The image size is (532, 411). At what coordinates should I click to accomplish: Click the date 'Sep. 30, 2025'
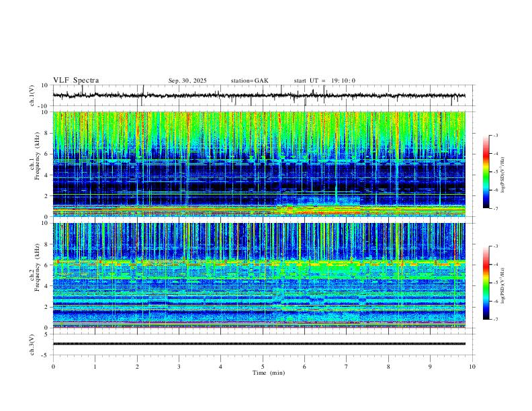click(x=187, y=81)
